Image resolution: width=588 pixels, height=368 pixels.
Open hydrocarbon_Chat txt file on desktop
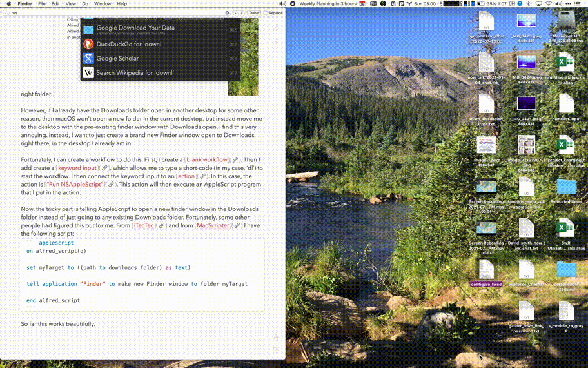486,22
